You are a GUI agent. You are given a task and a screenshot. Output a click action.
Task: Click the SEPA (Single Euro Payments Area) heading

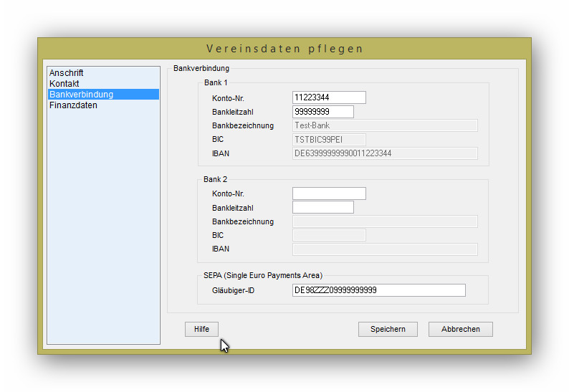pos(263,275)
